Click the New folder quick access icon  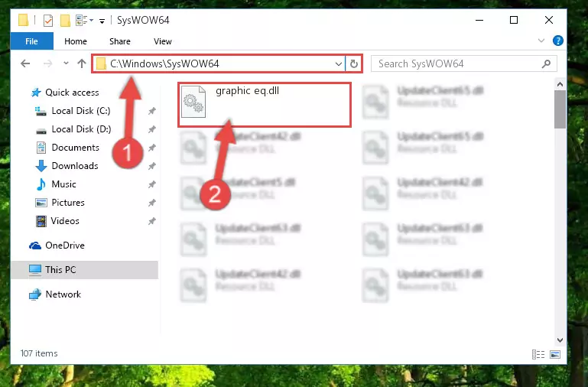pos(65,20)
